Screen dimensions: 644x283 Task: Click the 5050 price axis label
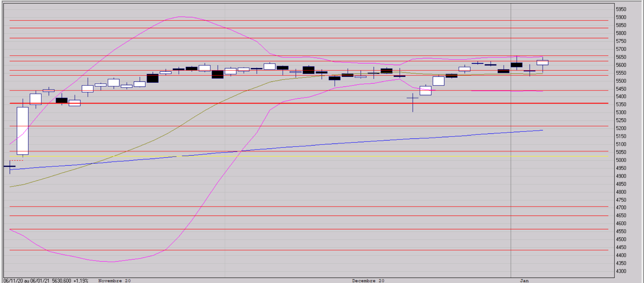point(621,152)
